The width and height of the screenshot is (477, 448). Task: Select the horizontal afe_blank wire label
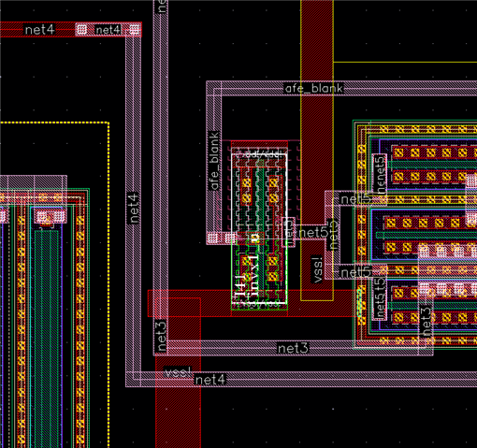[314, 89]
